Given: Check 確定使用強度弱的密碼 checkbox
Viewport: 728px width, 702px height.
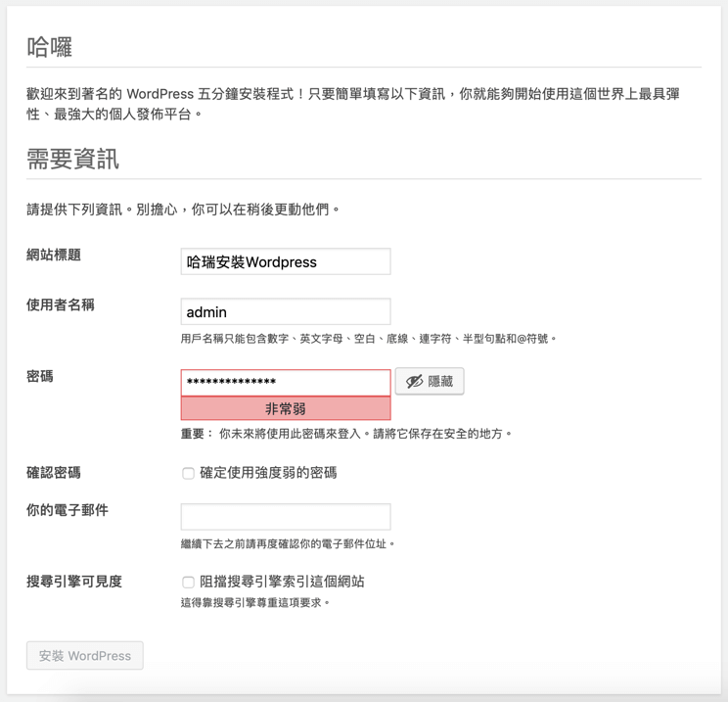Looking at the screenshot, I should coord(188,473).
